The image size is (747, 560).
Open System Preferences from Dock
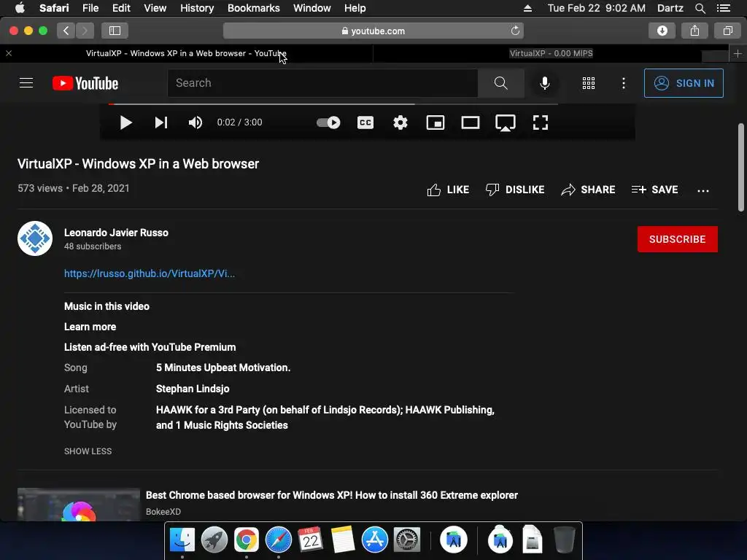click(x=407, y=540)
